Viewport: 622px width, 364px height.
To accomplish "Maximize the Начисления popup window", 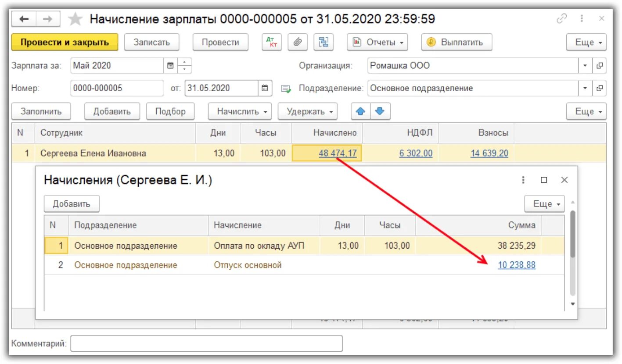I will click(x=544, y=180).
